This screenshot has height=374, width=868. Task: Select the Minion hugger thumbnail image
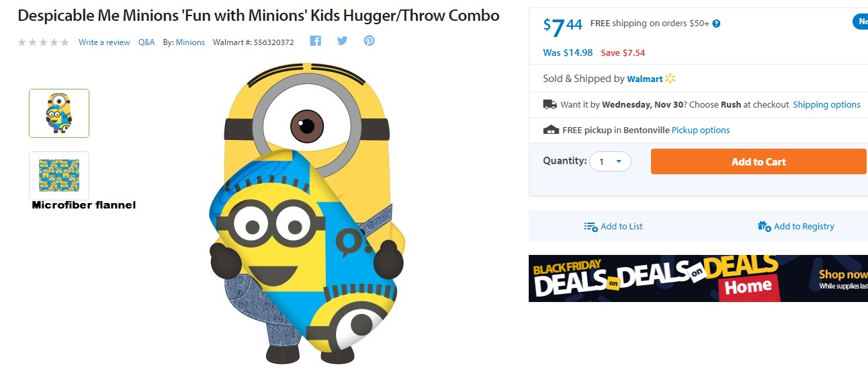pos(59,113)
